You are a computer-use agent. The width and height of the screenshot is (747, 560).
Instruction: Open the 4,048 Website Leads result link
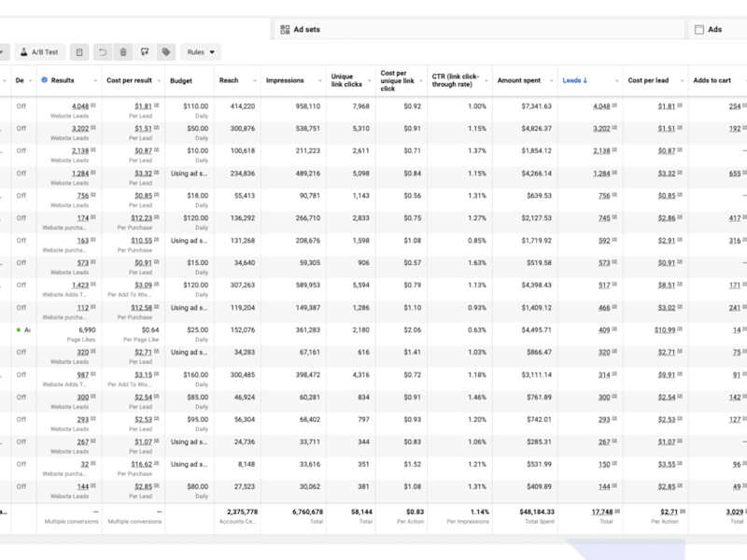pyautogui.click(x=80, y=106)
